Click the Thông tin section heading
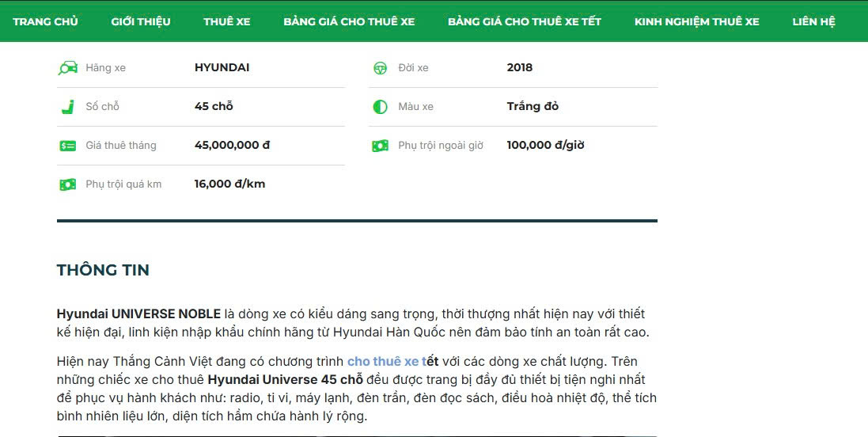This screenshot has width=868, height=437. point(103,270)
